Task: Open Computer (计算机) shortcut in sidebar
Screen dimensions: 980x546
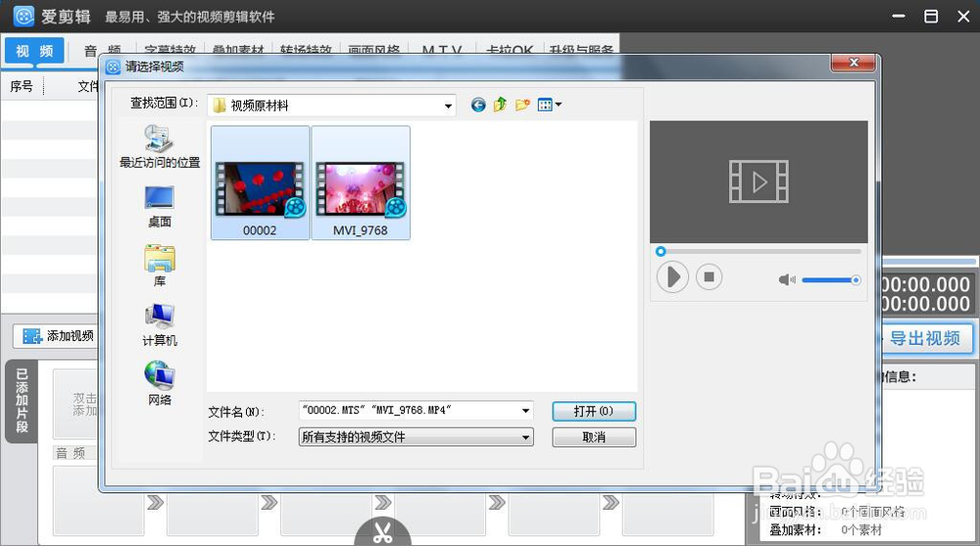Action: (160, 325)
